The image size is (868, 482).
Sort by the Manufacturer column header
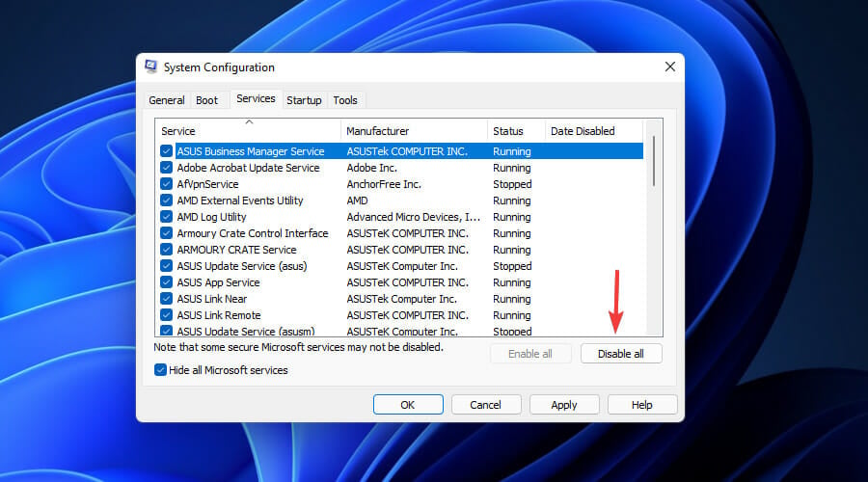click(414, 131)
